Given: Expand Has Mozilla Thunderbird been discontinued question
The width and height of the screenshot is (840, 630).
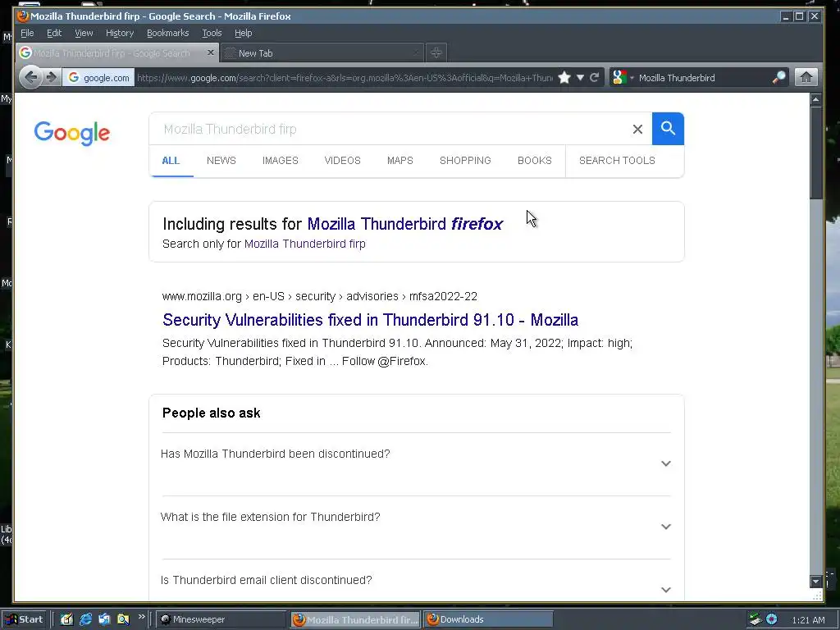Looking at the screenshot, I should click(x=416, y=464).
